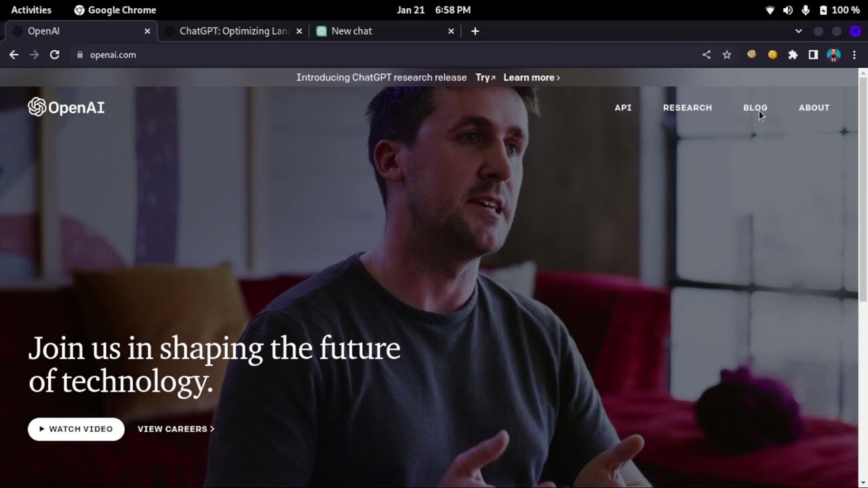This screenshot has height=488, width=868.
Task: Open the BLOG navigation link
Action: [755, 108]
